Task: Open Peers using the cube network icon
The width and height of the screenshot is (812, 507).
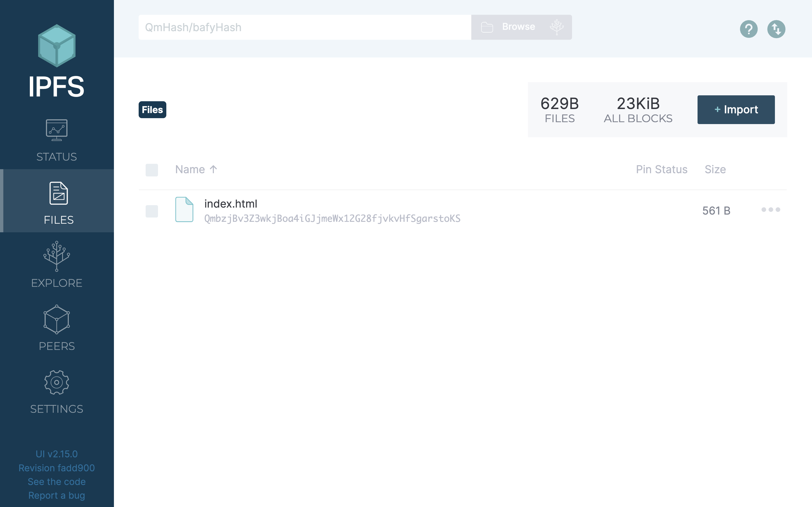Action: pyautogui.click(x=56, y=319)
